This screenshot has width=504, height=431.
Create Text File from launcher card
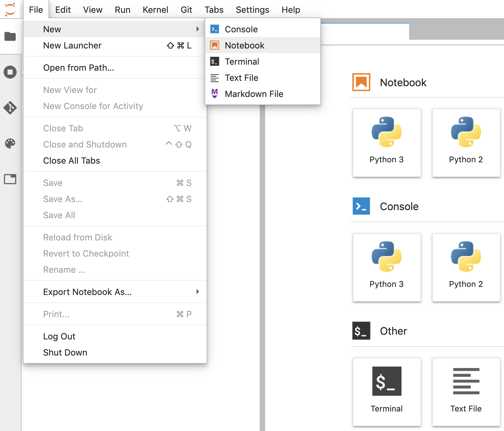click(466, 392)
